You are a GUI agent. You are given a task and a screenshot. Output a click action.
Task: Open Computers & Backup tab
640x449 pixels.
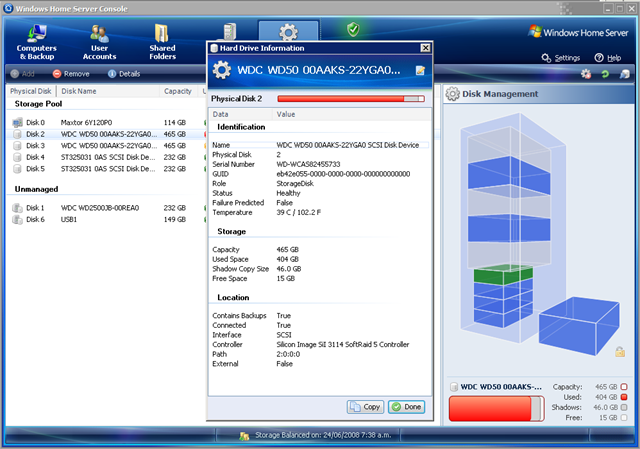pyautogui.click(x=37, y=42)
